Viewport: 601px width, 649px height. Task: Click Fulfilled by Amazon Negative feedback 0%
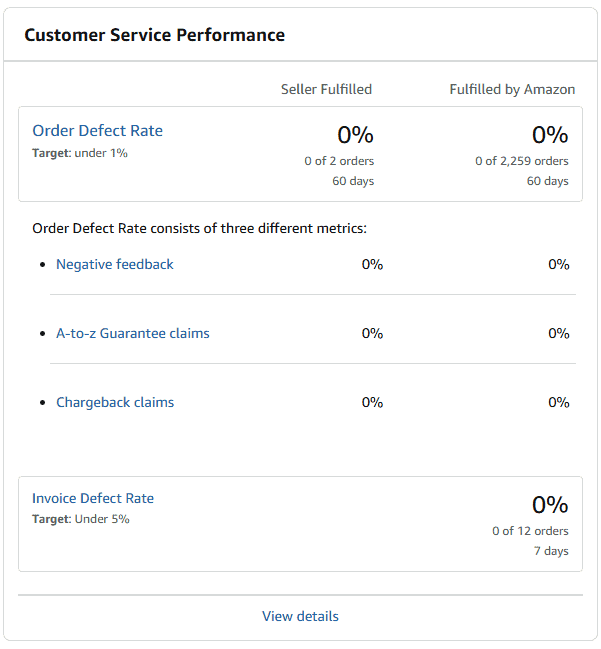click(x=558, y=264)
